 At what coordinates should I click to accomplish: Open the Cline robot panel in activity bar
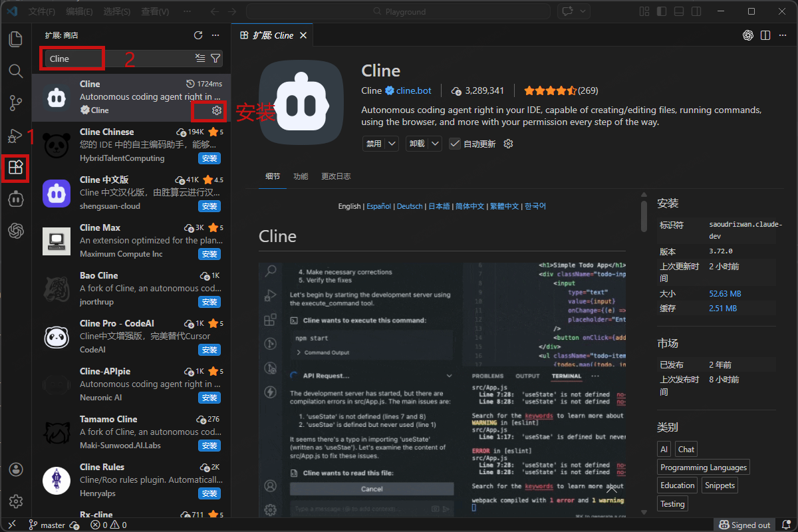pyautogui.click(x=15, y=199)
